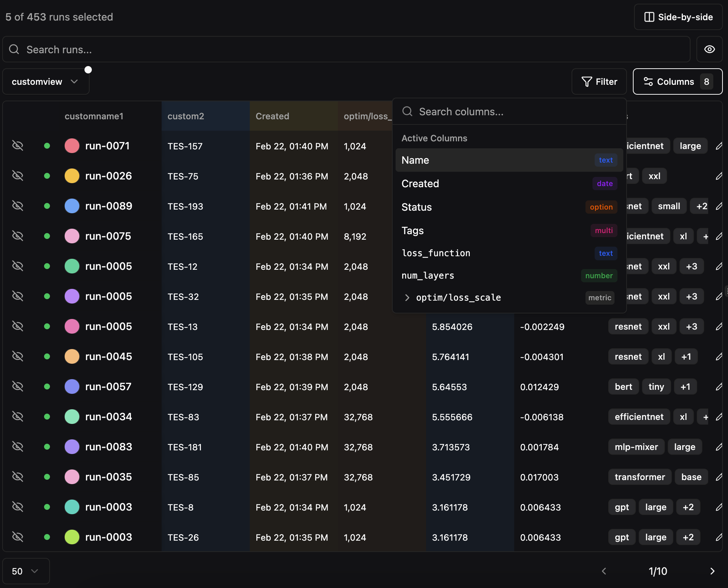The width and height of the screenshot is (728, 588).
Task: Click the eye icon beside search bar
Action: pyautogui.click(x=709, y=49)
